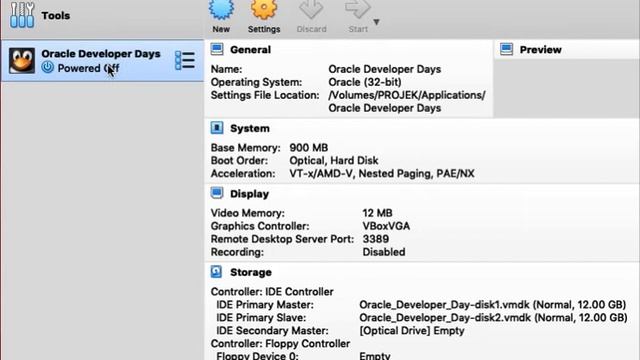Click Oracle_Developer_Day-disk1.vmdk entry

[492, 305]
